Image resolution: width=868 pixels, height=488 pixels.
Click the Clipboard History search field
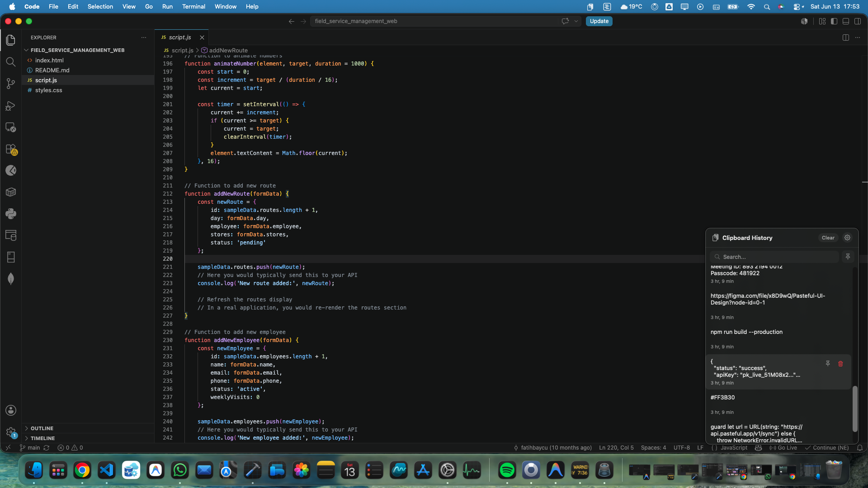[774, 257]
